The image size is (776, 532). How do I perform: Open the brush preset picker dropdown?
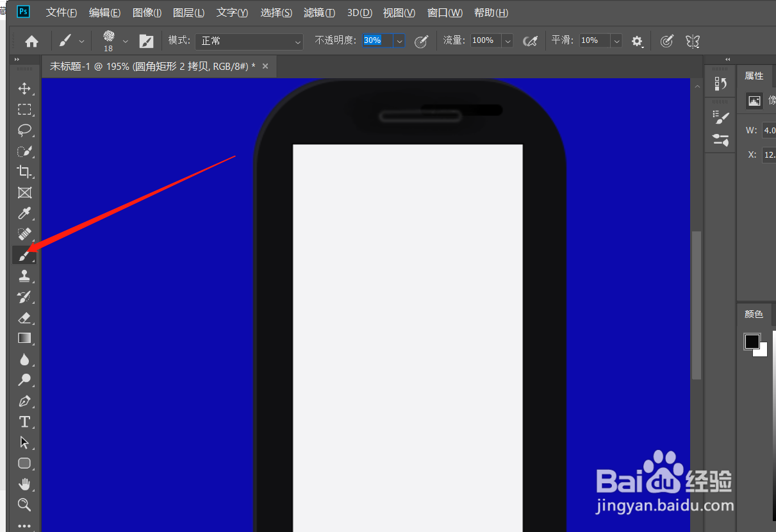[125, 41]
